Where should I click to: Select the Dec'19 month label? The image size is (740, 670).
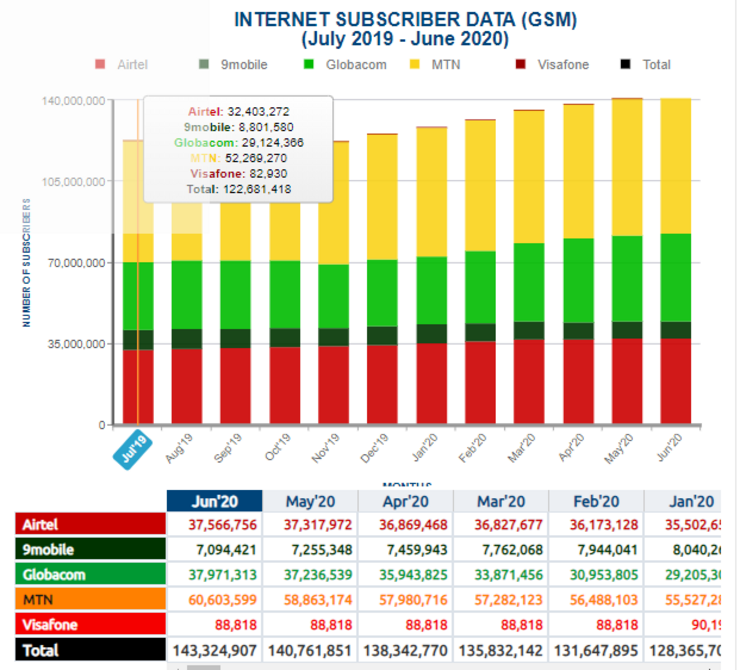click(374, 448)
